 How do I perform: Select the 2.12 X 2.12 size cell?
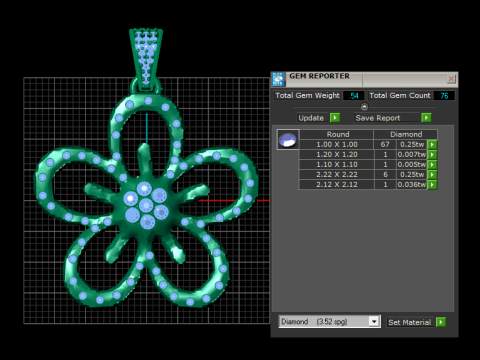[337, 185]
